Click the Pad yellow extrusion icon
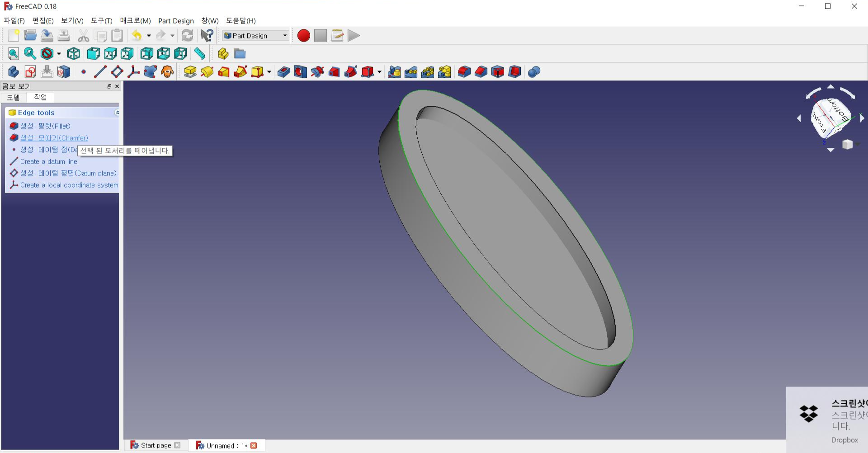This screenshot has height=453, width=868. click(190, 71)
